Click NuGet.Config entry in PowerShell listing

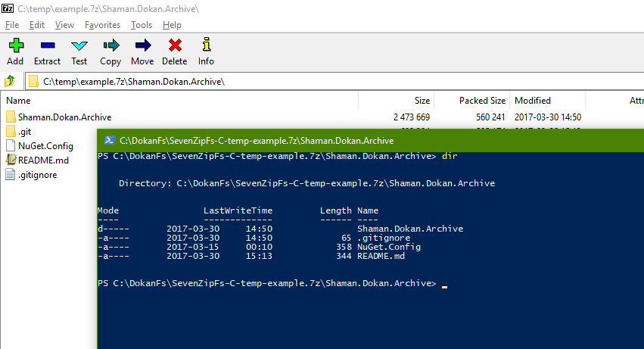(389, 247)
